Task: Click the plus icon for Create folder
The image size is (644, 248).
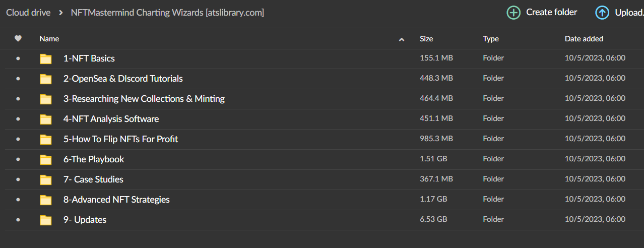Action: (x=513, y=13)
